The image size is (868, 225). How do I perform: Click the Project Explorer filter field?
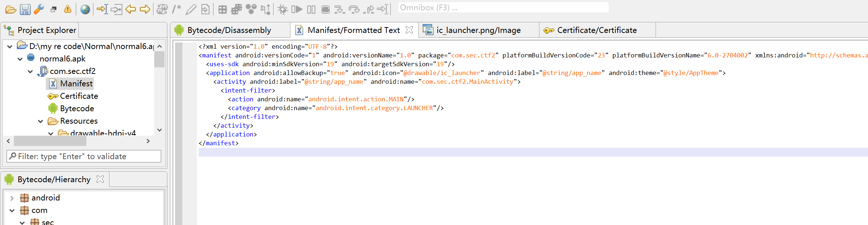(84, 156)
